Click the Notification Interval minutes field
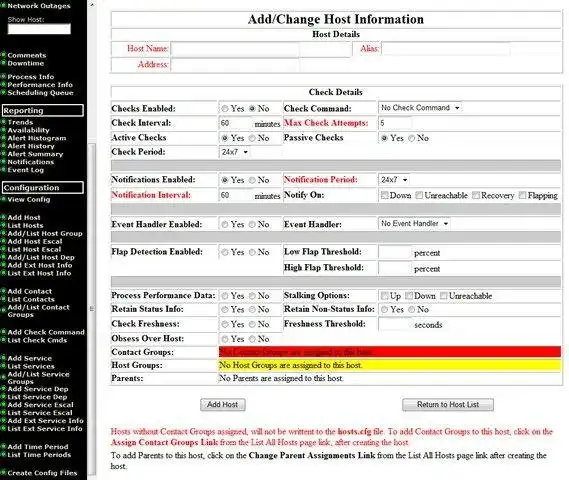Screen dimensions: 569x480 (x=236, y=195)
